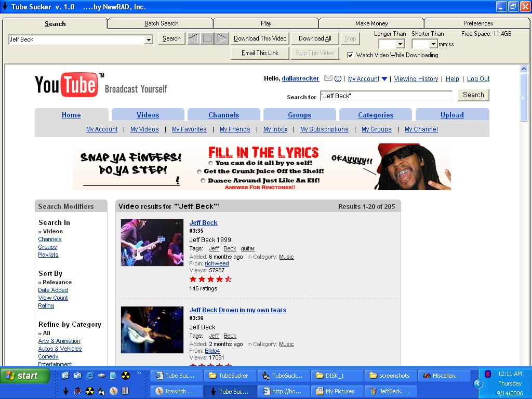Click the bottom-row radiation symbol Quick Launch icon
The height and width of the screenshot is (399, 532).
pyautogui.click(x=90, y=391)
